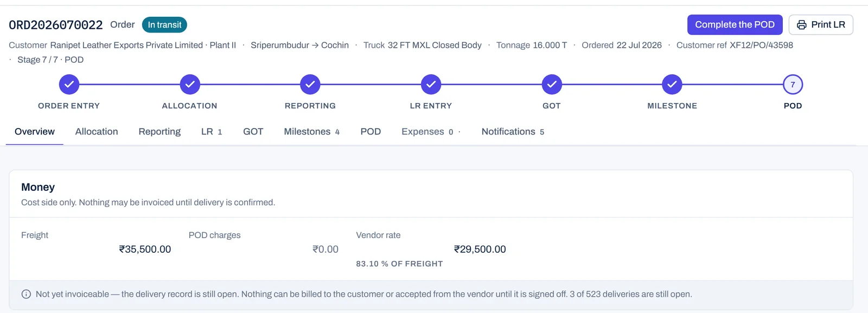Click route Sriperumbudur → Cochin
The width and height of the screenshot is (868, 313).
pos(299,45)
